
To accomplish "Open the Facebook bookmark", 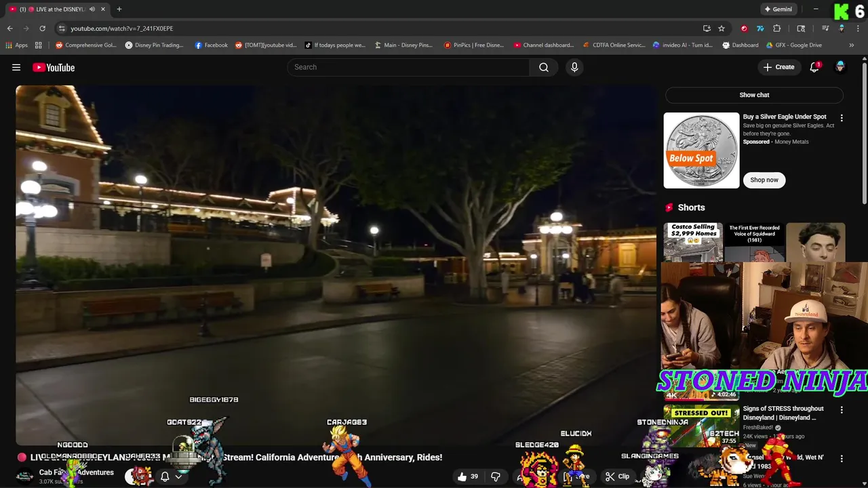I will (x=211, y=45).
